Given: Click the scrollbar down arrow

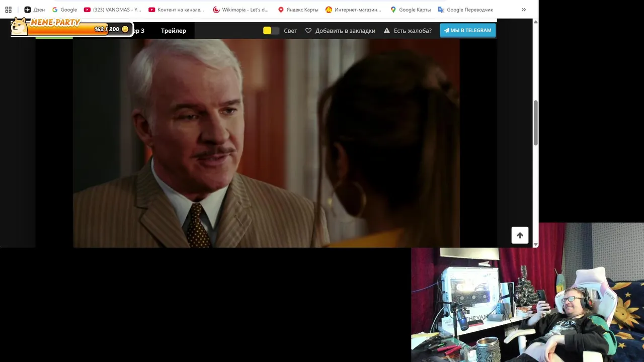Looking at the screenshot, I should coord(535,244).
